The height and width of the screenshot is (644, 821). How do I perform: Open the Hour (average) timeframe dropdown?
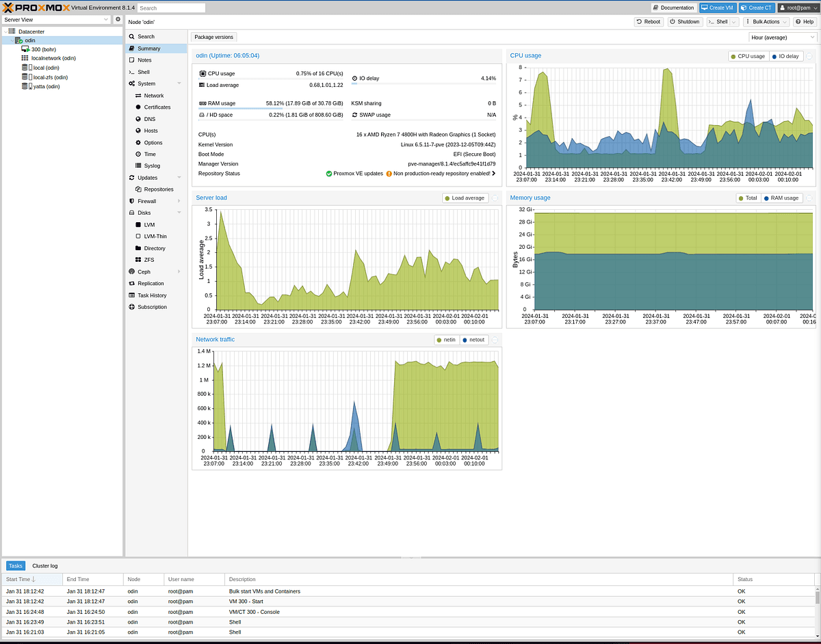tap(782, 38)
